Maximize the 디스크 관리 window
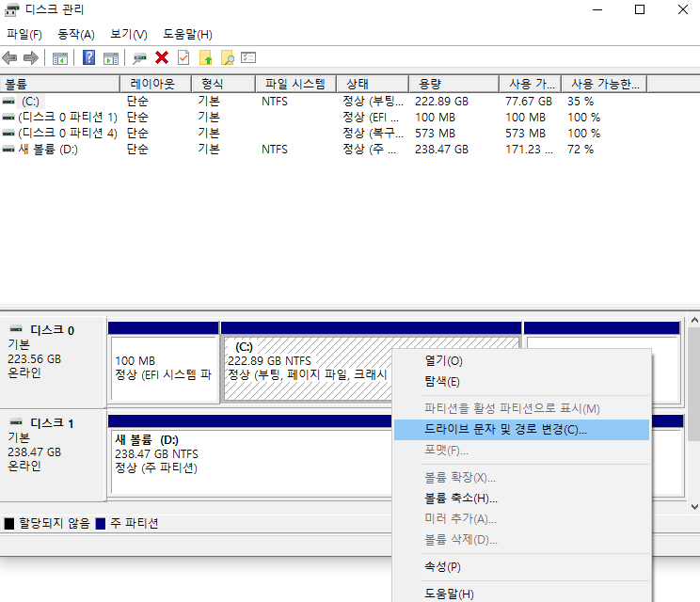The height and width of the screenshot is (602, 700). pos(640,9)
